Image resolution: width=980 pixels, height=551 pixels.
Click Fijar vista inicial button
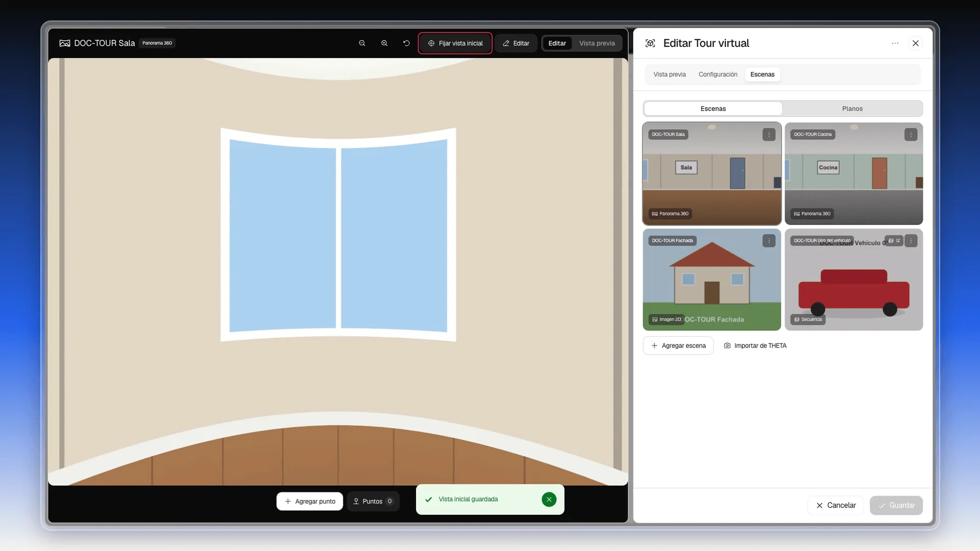(455, 43)
